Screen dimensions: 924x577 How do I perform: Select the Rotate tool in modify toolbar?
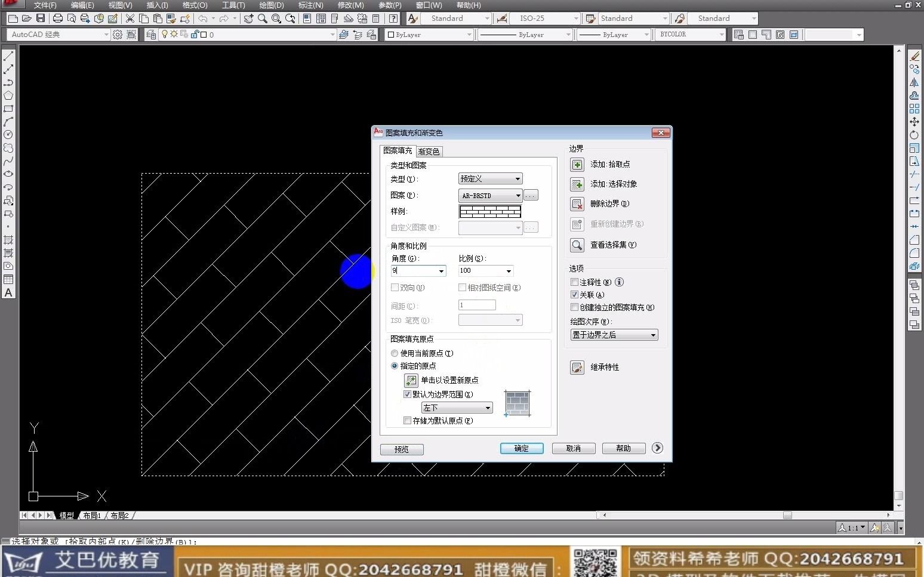(914, 135)
